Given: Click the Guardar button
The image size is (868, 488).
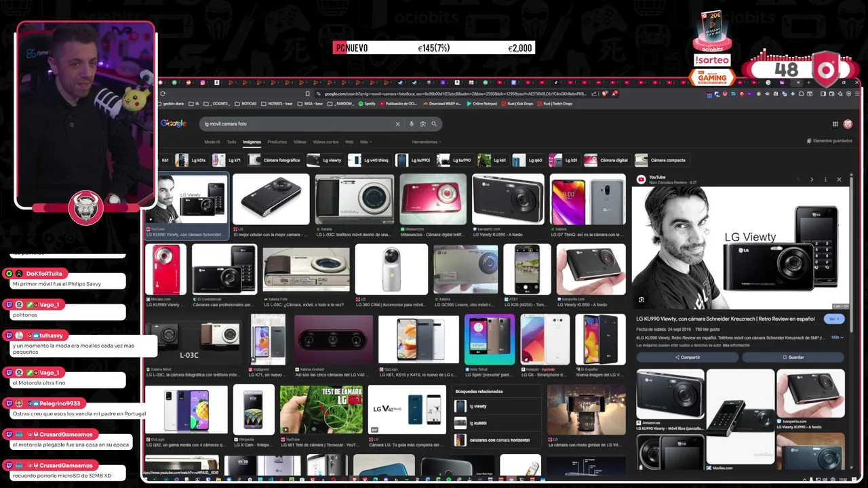Looking at the screenshot, I should 793,357.
